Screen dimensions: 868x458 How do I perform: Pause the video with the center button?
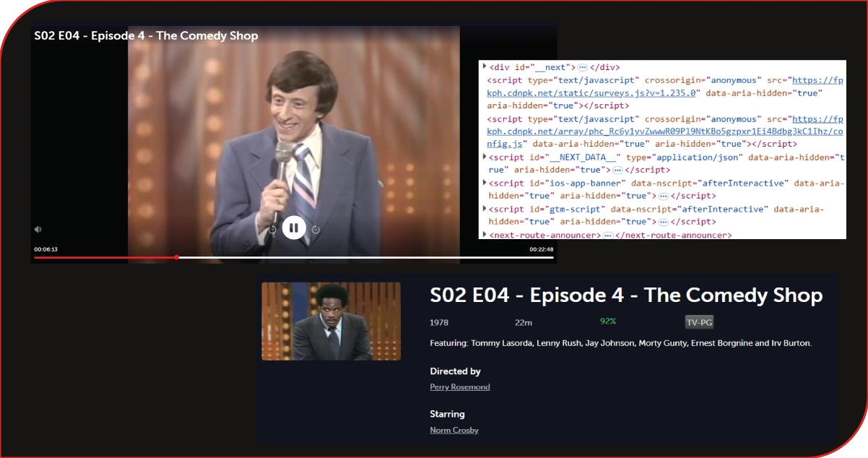click(x=294, y=228)
